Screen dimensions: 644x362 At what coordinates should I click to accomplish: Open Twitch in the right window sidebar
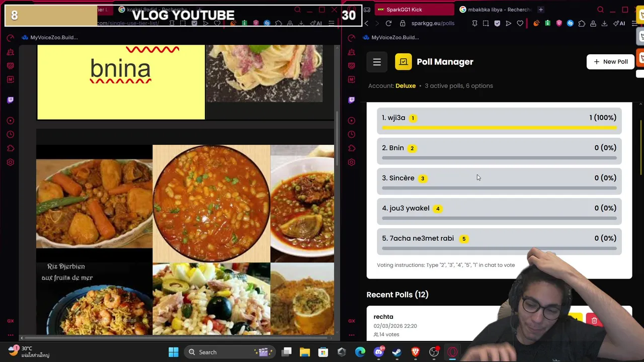pos(352,100)
